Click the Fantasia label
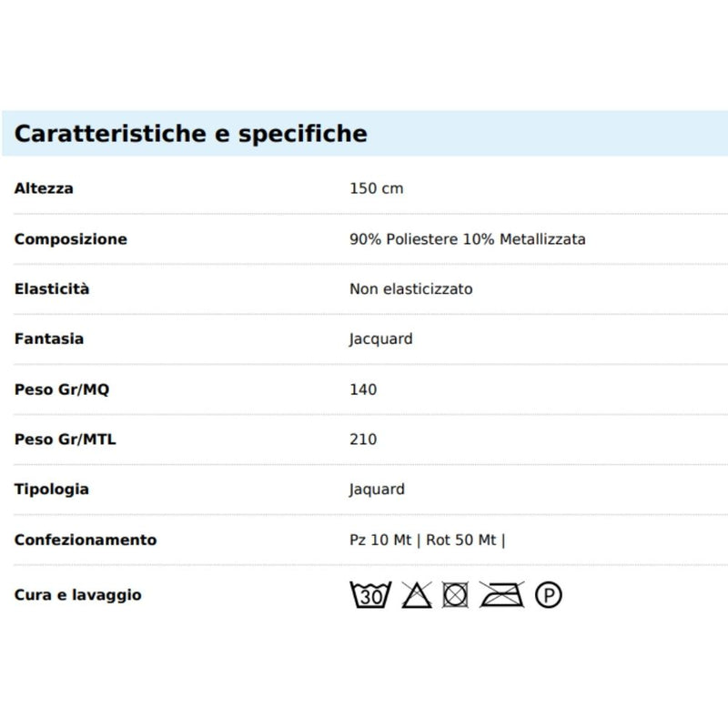The image size is (728, 728). pyautogui.click(x=49, y=339)
